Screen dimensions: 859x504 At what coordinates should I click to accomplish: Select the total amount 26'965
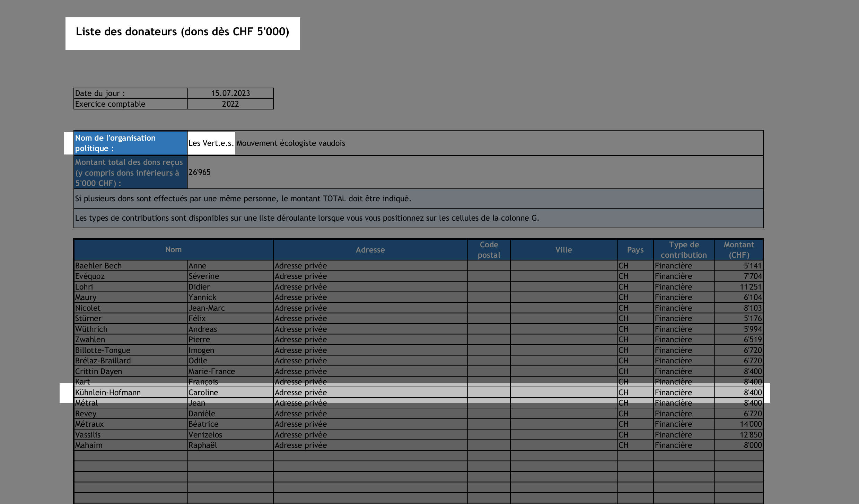click(x=199, y=172)
